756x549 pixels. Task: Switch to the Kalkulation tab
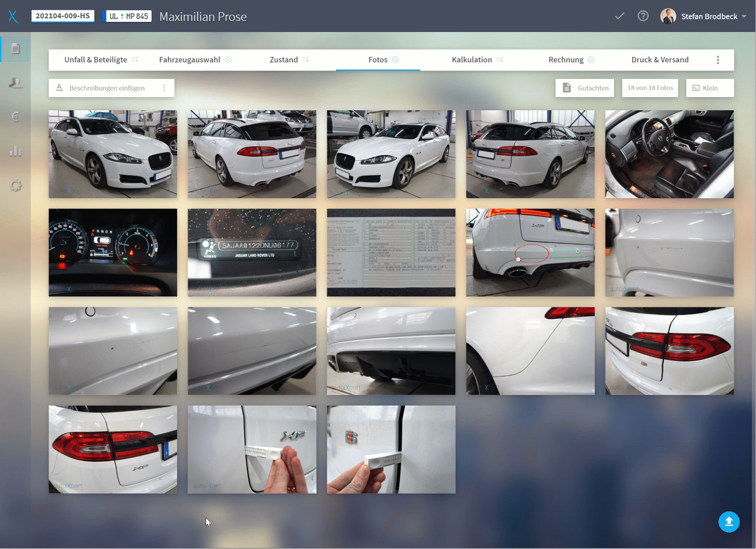click(477, 60)
